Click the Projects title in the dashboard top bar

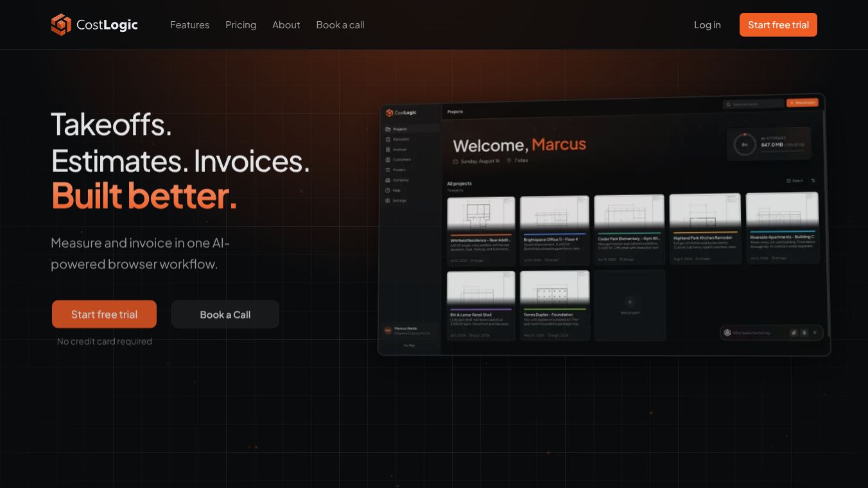pos(455,112)
